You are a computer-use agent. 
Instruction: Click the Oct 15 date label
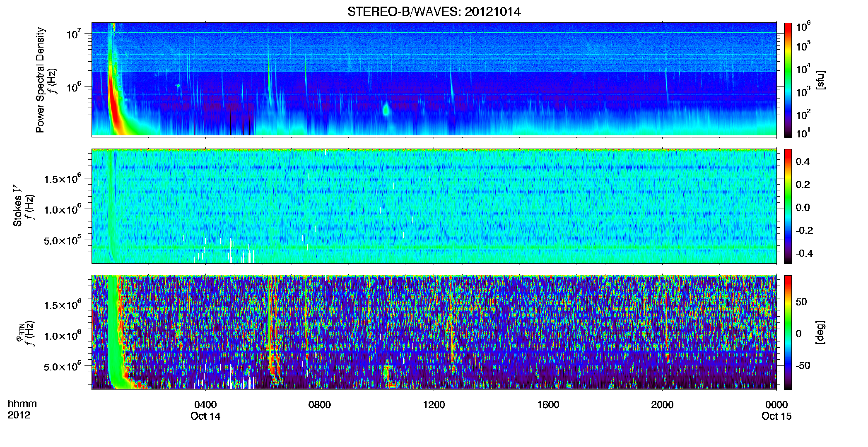(776, 416)
